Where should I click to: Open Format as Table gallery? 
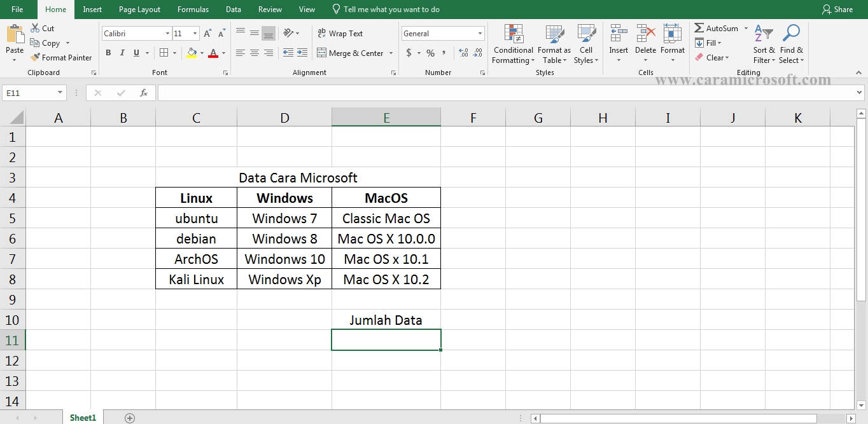click(x=554, y=44)
